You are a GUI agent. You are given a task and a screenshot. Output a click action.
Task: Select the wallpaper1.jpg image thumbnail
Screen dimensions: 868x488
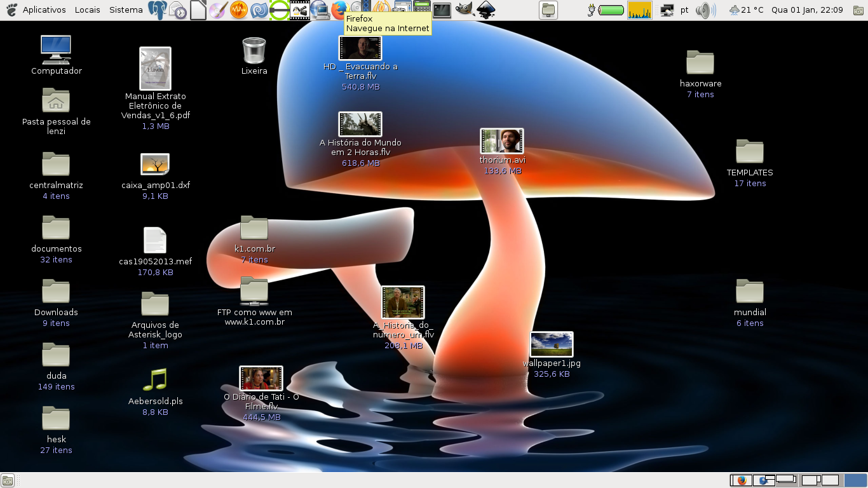click(552, 345)
